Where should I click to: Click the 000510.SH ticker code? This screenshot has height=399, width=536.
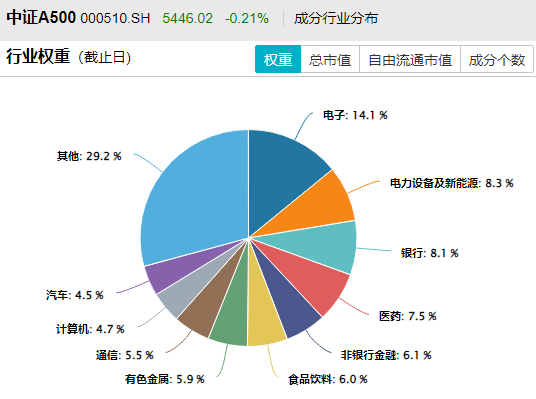point(116,18)
